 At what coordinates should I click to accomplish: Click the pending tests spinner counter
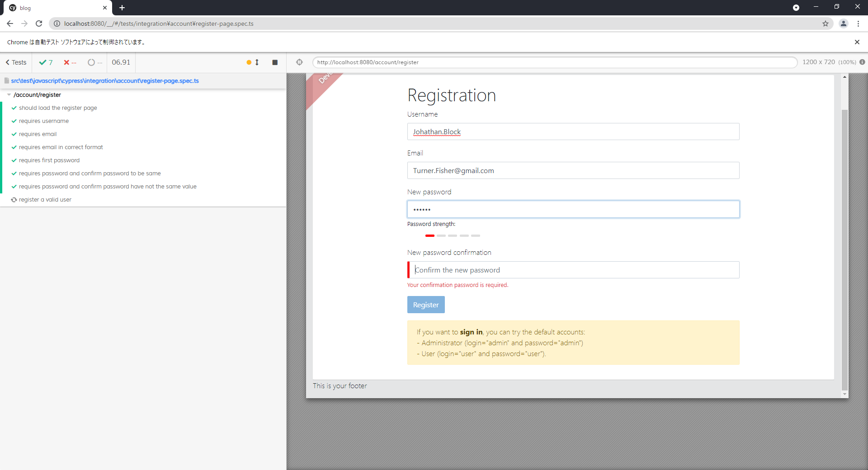(x=95, y=62)
